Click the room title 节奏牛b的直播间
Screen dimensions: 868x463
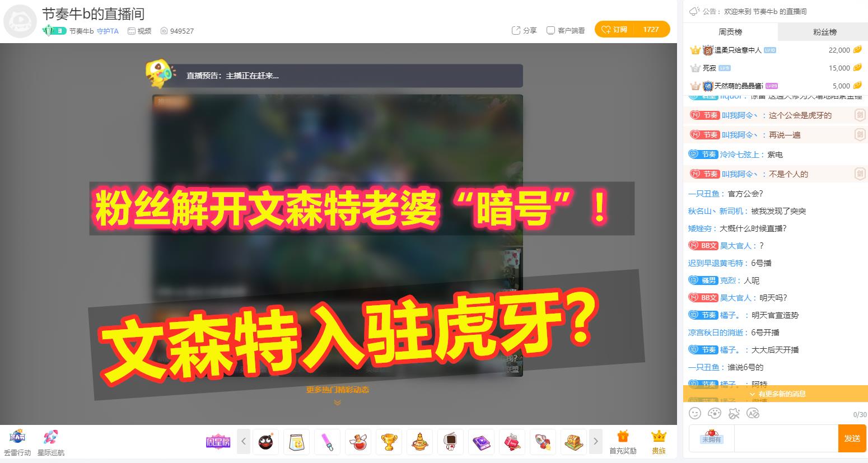point(93,13)
